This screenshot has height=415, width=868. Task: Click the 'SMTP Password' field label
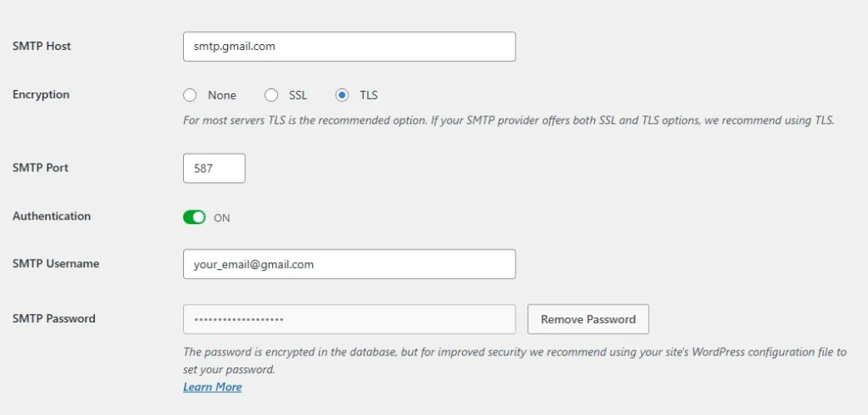(53, 318)
